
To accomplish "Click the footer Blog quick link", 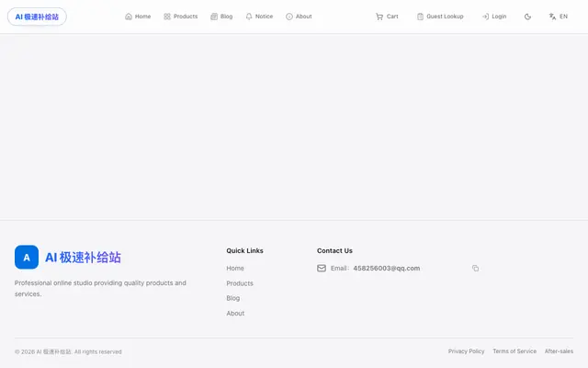I will tap(232, 298).
